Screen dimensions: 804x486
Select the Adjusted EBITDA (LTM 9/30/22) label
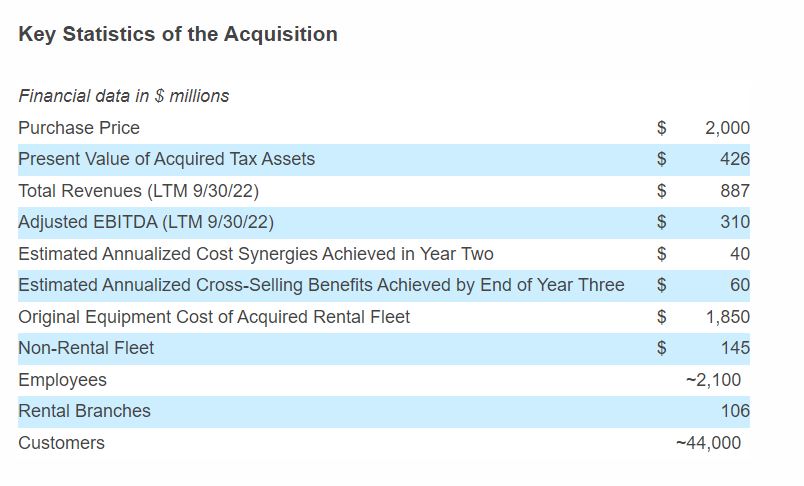point(146,222)
